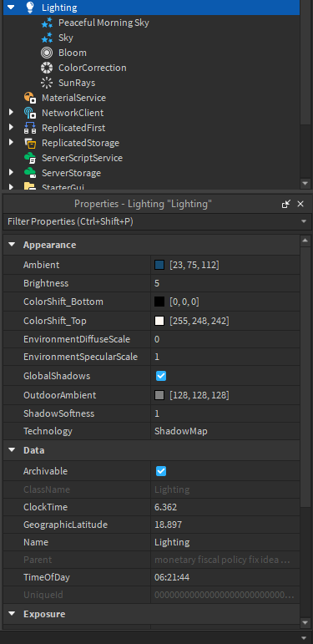313x644 pixels.
Task: Edit the Name value Lighting
Action: pyautogui.click(x=225, y=542)
